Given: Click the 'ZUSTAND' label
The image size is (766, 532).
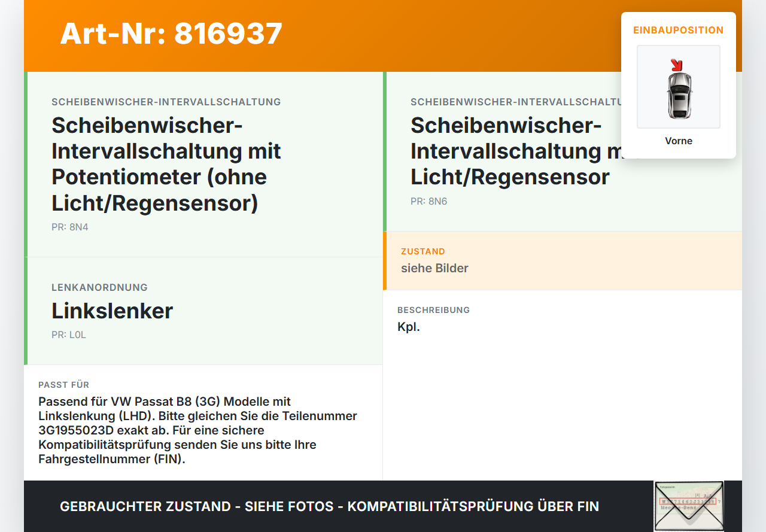Looking at the screenshot, I should coord(423,251).
